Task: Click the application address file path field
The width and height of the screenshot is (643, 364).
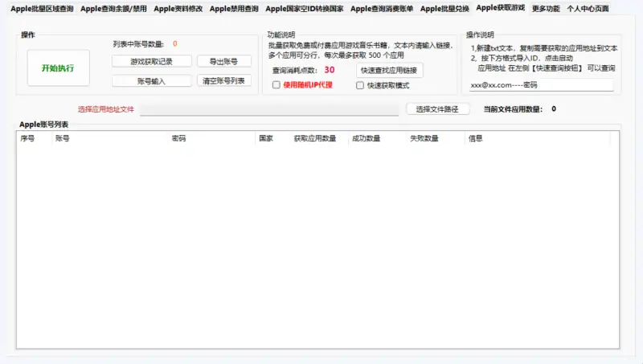Action: (x=269, y=109)
